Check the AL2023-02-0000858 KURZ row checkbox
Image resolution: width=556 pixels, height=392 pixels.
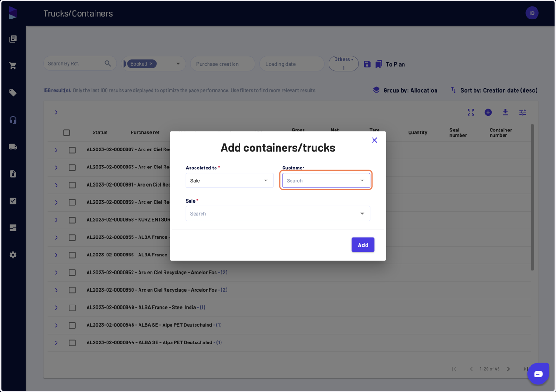[72, 220]
